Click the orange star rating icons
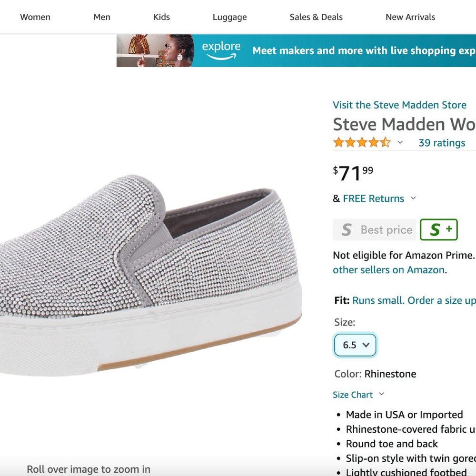Screen dimensions: 476x476 click(x=362, y=142)
